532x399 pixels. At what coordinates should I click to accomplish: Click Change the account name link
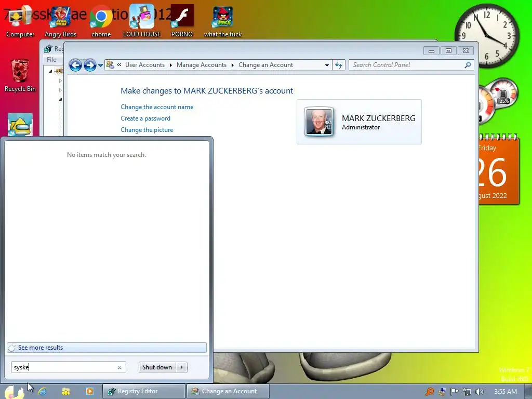click(x=157, y=107)
